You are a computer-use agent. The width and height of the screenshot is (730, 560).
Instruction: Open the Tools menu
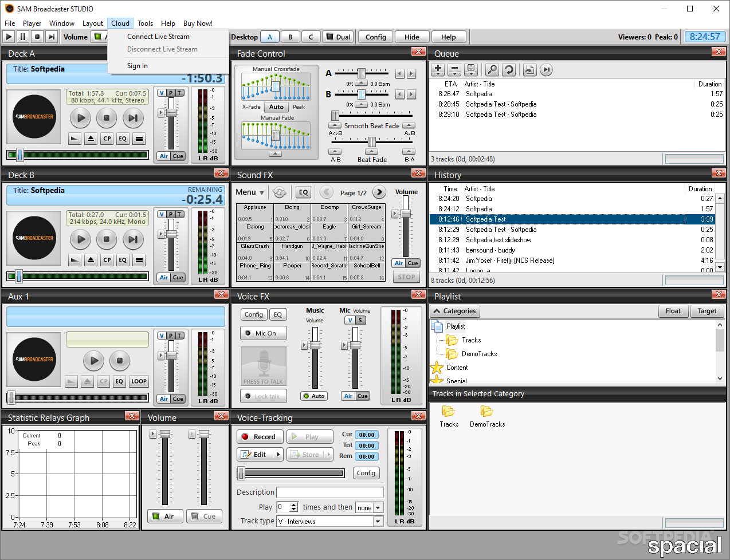pyautogui.click(x=145, y=23)
